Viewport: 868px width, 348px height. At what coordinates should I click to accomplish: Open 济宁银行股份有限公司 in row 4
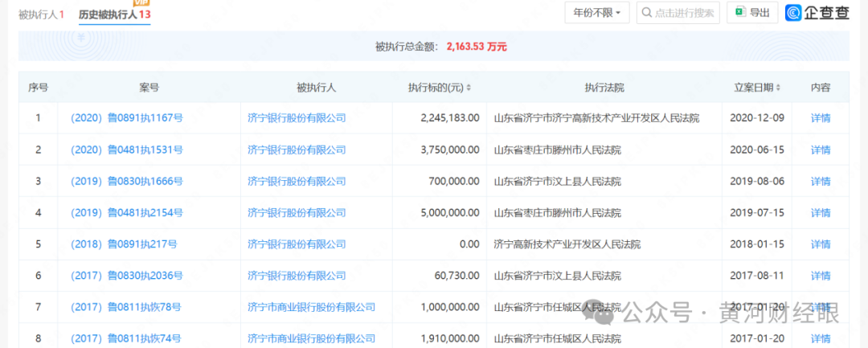point(297,212)
